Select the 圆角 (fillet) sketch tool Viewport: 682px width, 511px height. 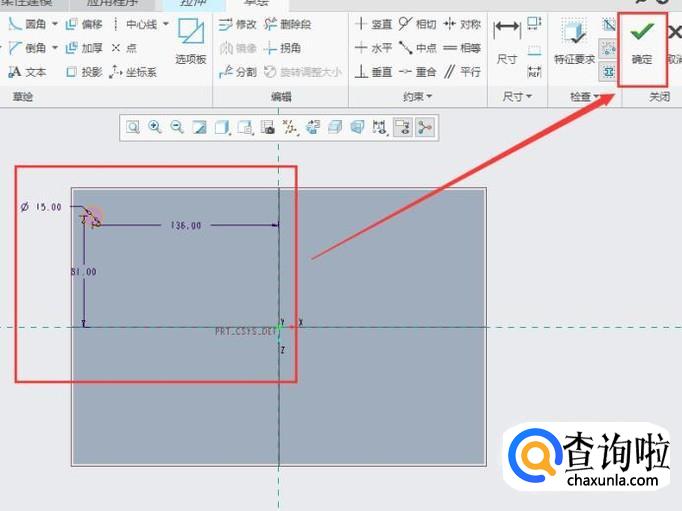tap(27, 24)
